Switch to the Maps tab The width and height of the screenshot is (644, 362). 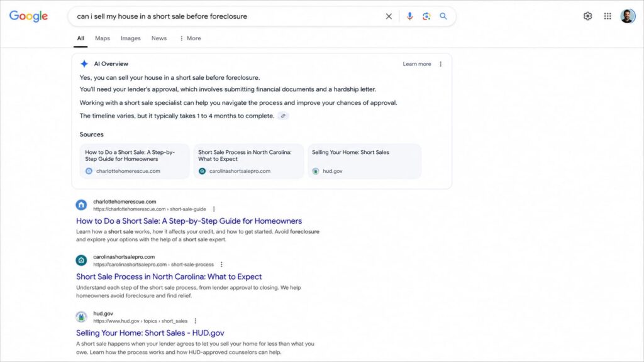click(x=103, y=38)
